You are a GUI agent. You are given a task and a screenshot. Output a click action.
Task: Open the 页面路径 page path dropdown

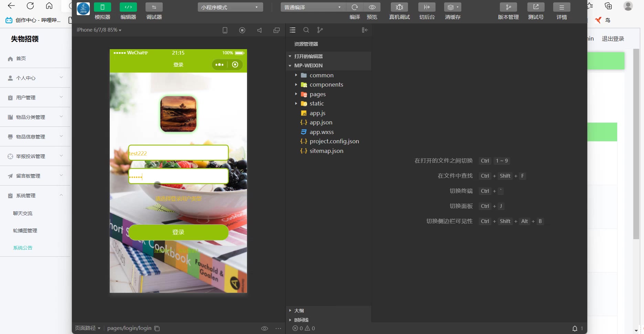point(88,328)
